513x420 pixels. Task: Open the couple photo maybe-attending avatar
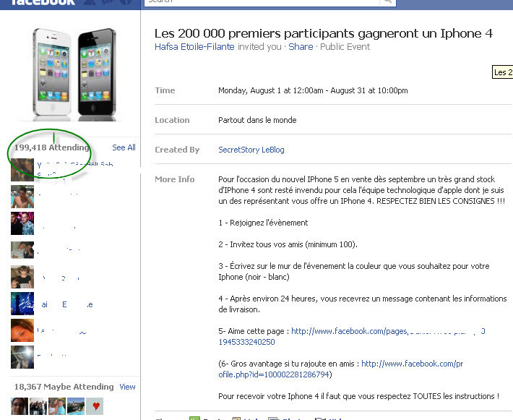pyautogui.click(x=57, y=406)
